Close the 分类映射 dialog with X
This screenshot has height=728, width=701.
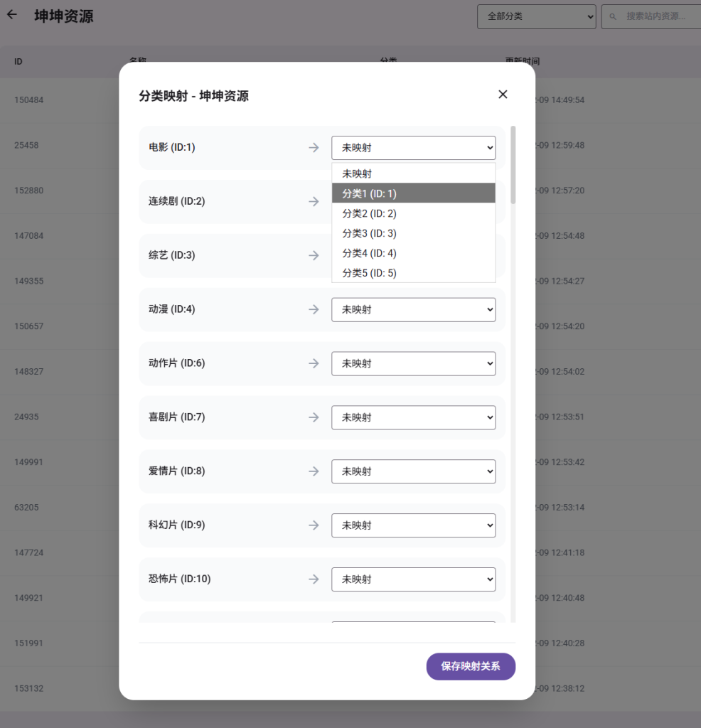[x=503, y=95]
